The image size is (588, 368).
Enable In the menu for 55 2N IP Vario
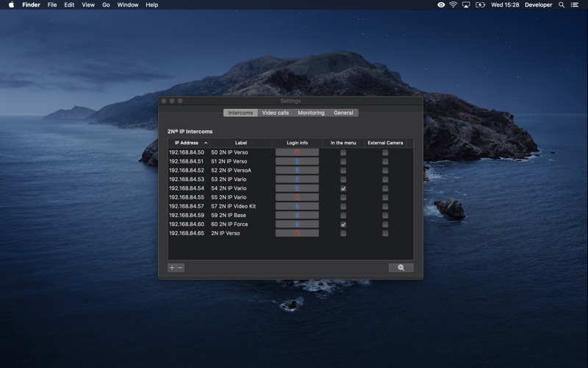click(343, 197)
